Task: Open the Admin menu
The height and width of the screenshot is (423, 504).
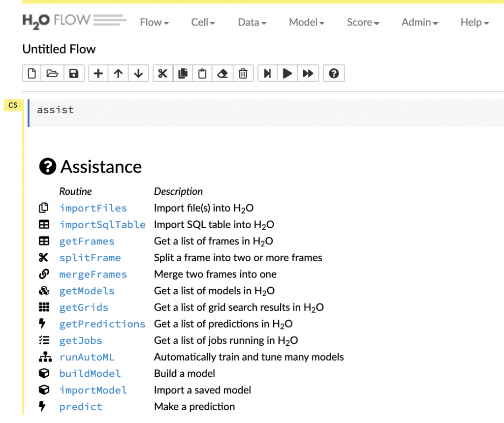Action: [x=419, y=22]
